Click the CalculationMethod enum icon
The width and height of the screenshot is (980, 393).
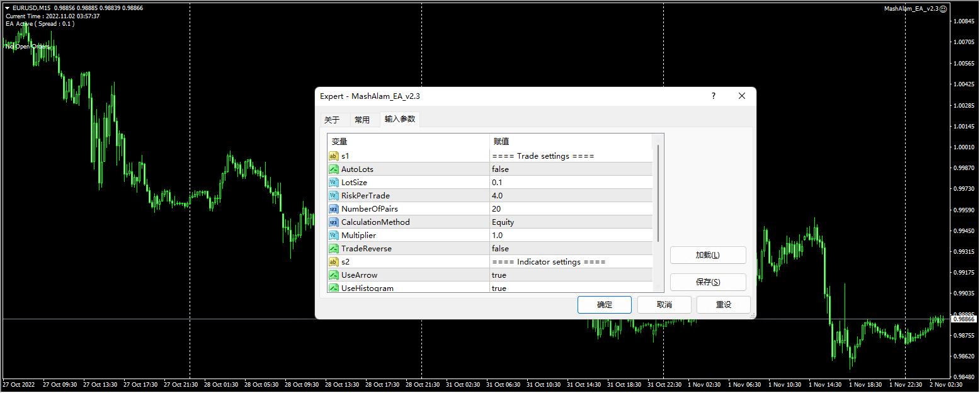point(333,222)
